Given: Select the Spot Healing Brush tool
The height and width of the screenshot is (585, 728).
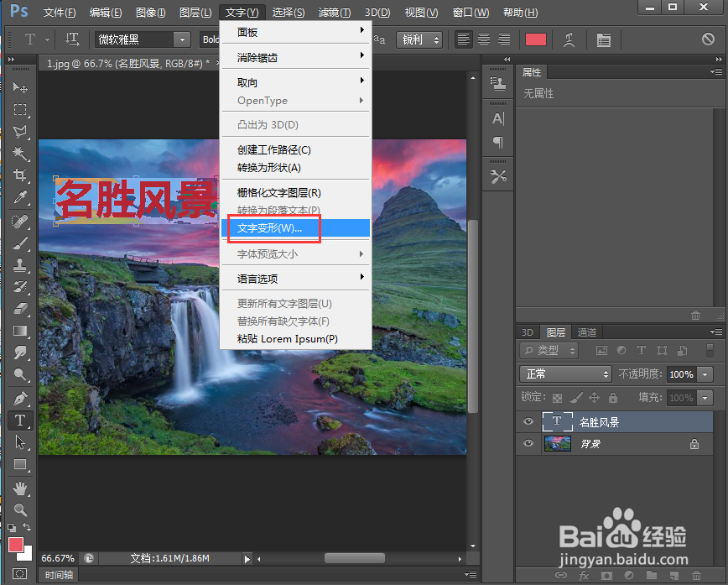Looking at the screenshot, I should (20, 222).
